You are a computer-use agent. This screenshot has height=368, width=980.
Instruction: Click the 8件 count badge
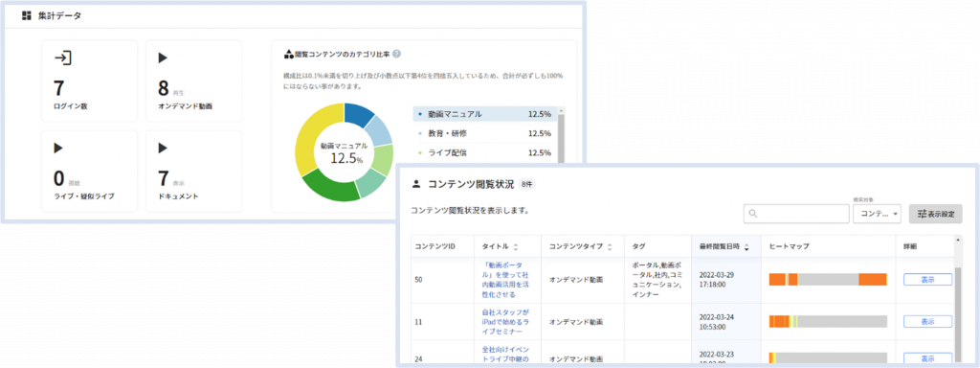[x=527, y=185]
